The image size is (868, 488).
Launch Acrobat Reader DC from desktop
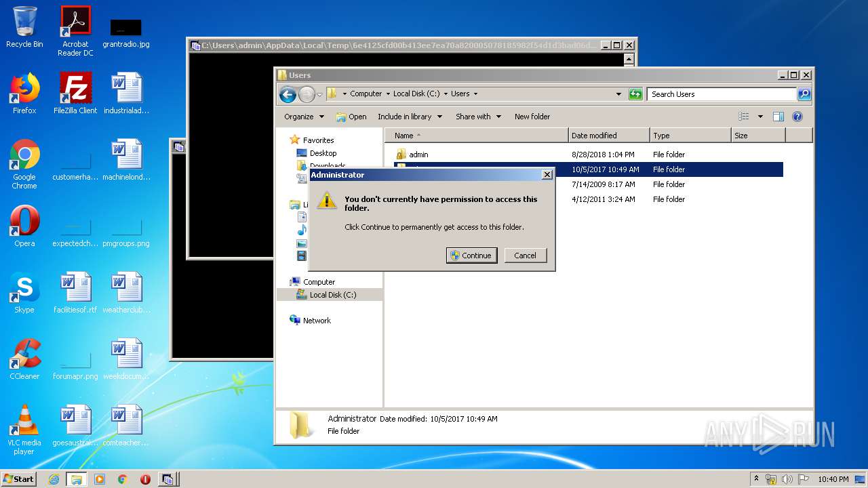[75, 30]
